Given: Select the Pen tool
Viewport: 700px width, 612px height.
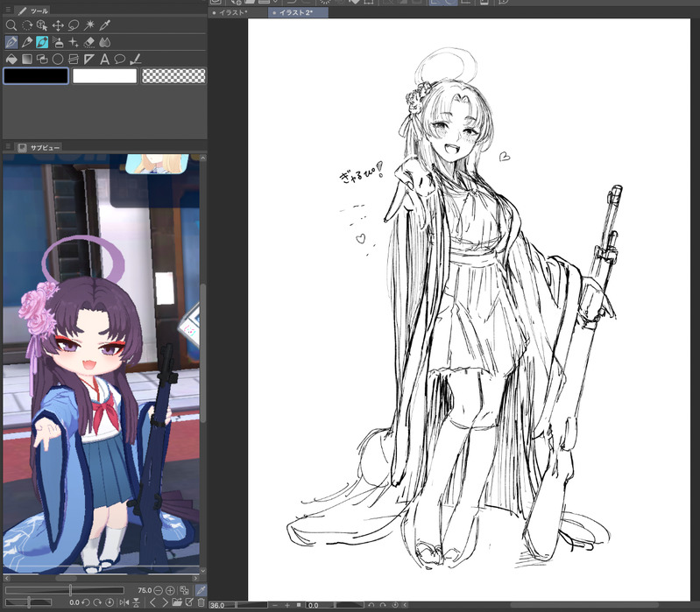Looking at the screenshot, I should (11, 42).
